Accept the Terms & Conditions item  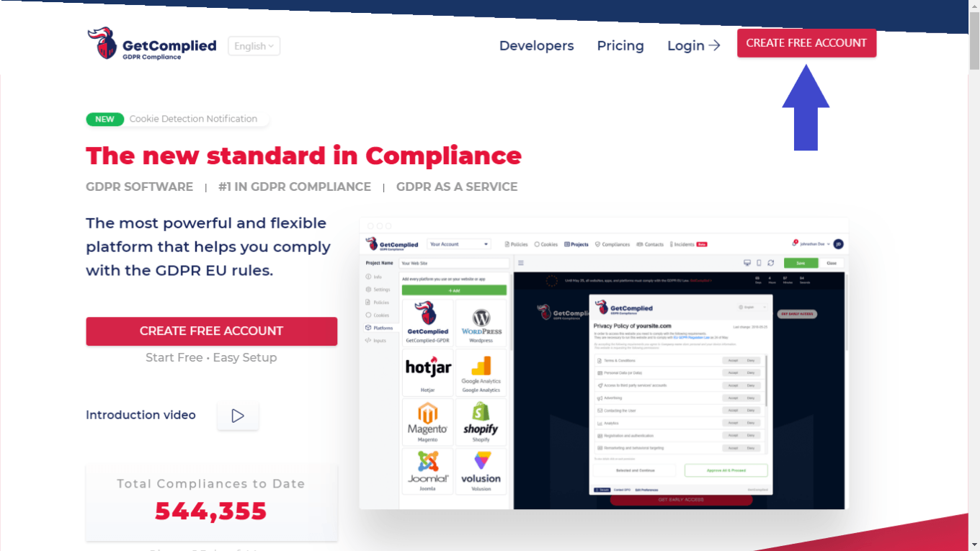732,360
